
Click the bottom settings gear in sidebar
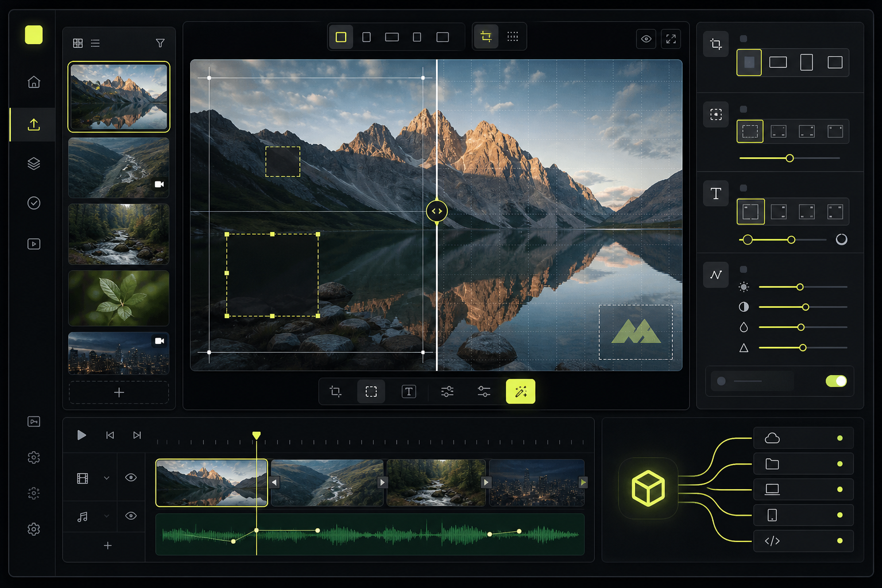[34, 529]
